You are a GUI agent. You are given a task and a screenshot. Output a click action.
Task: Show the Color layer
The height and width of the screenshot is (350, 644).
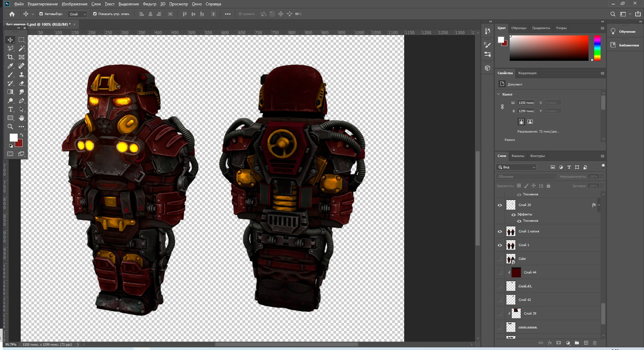(500, 259)
